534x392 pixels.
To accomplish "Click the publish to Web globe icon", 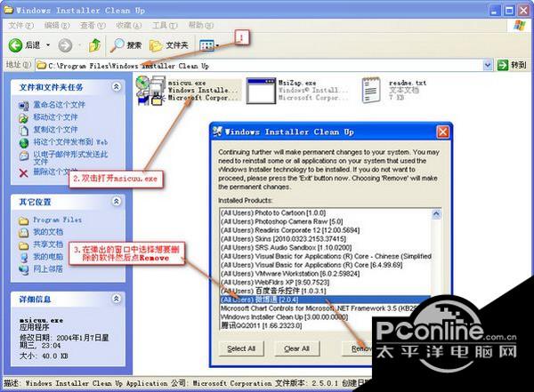I will click(x=24, y=143).
